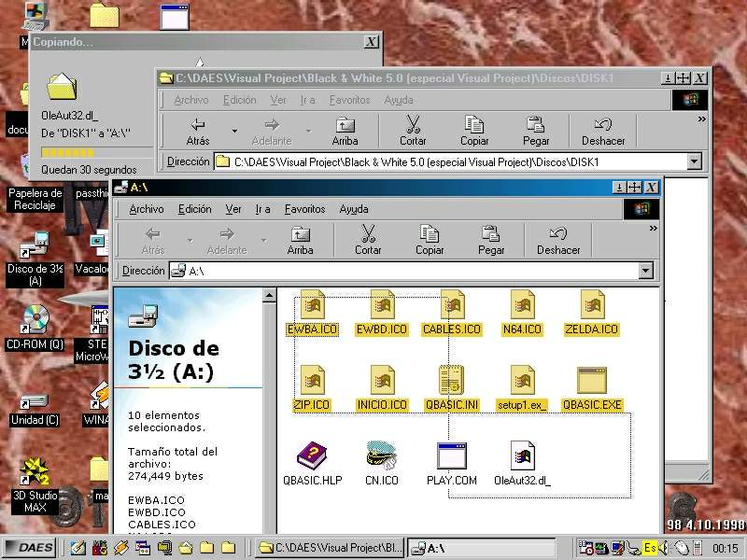This screenshot has height=560, width=747.
Task: Click the volume speaker icon in tray
Action: coord(664,548)
